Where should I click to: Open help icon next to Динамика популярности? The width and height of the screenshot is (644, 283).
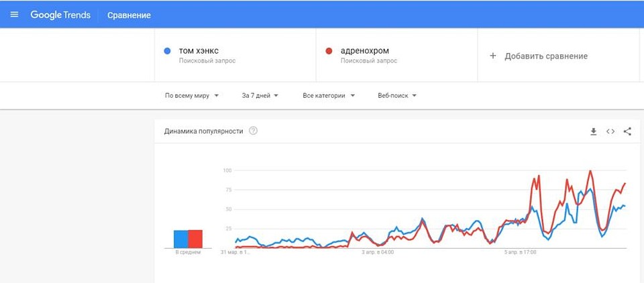pyautogui.click(x=254, y=131)
